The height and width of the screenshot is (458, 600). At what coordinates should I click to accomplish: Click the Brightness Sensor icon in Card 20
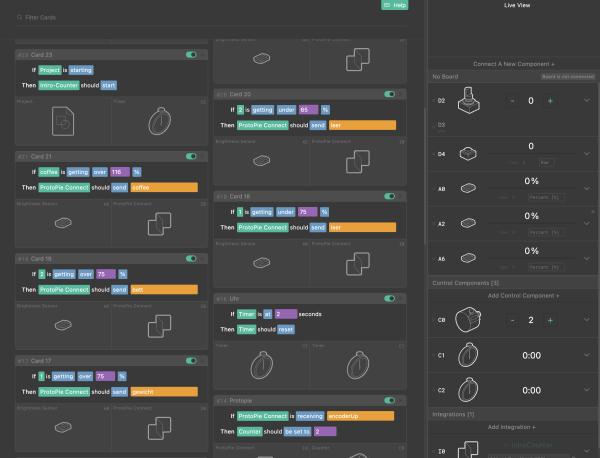pos(262,160)
